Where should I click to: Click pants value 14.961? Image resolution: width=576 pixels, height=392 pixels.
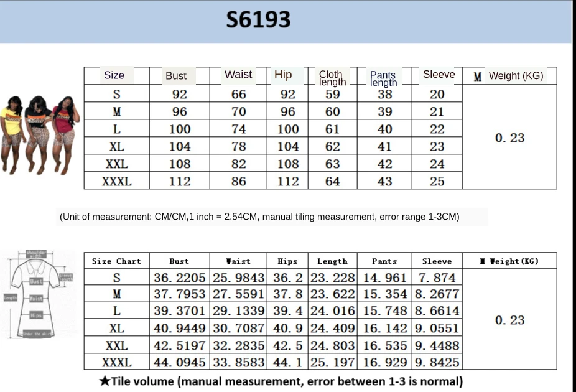tap(384, 278)
